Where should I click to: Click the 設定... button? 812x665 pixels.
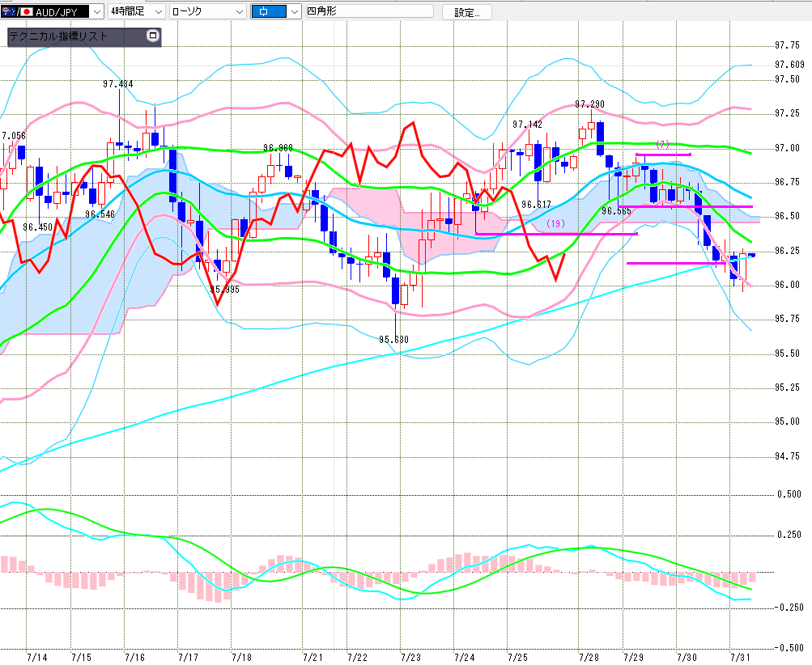point(466,12)
